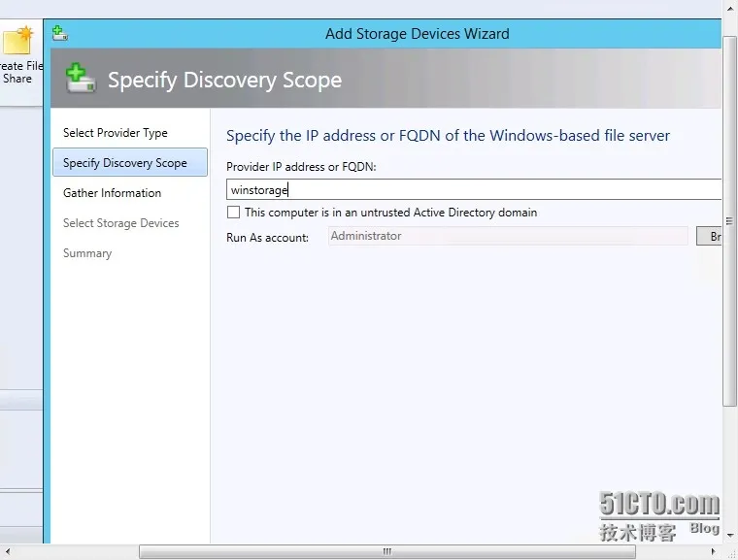Click the vertical scrollbar thumb
Screen dimensions: 738x560
tap(730, 214)
